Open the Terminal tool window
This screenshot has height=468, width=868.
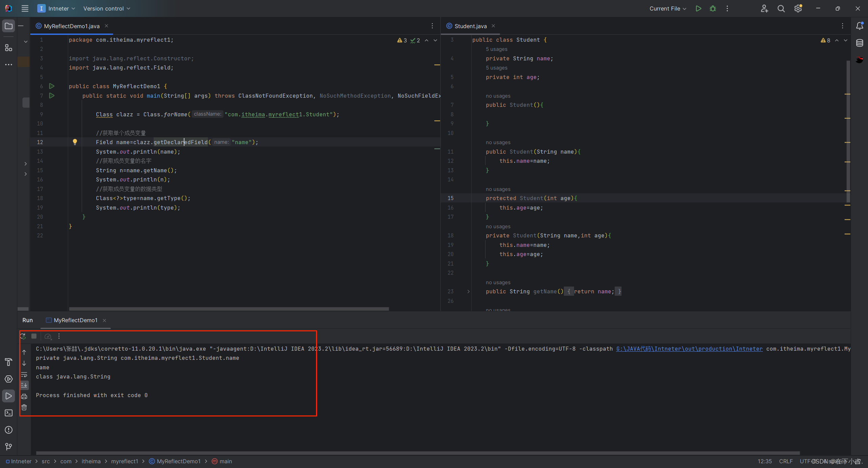coord(8,413)
